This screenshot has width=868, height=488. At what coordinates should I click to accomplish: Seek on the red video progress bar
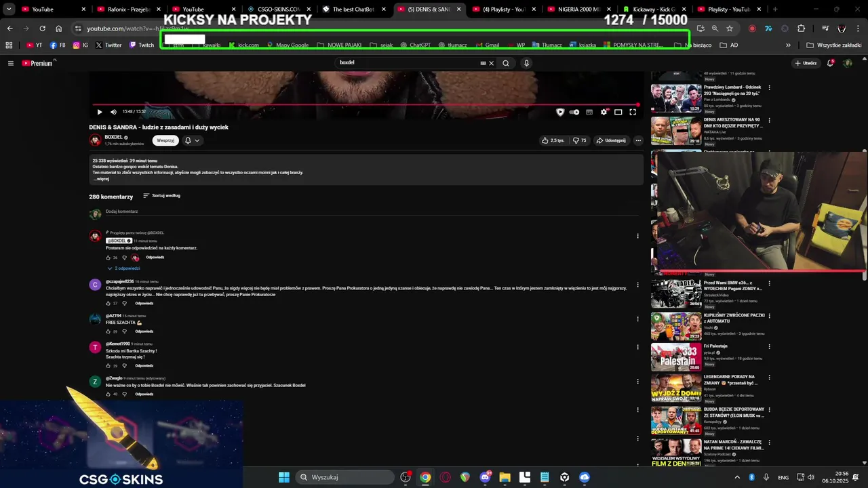point(367,104)
